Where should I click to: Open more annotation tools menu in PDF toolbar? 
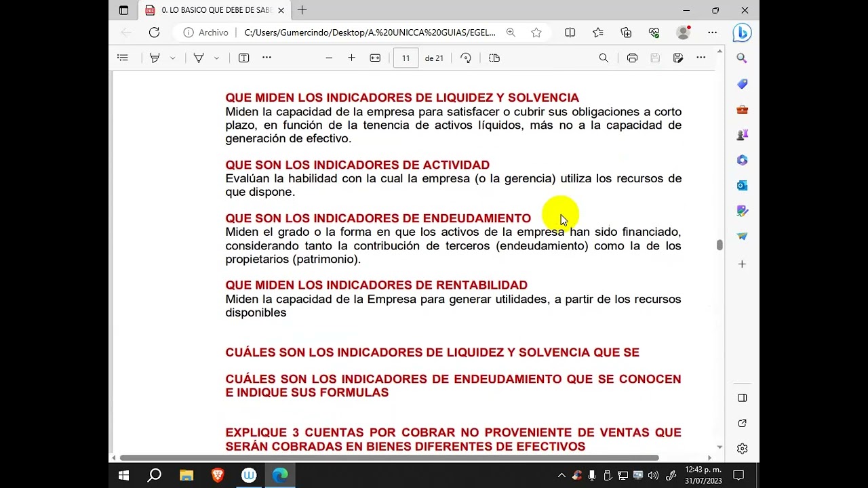pyautogui.click(x=267, y=58)
